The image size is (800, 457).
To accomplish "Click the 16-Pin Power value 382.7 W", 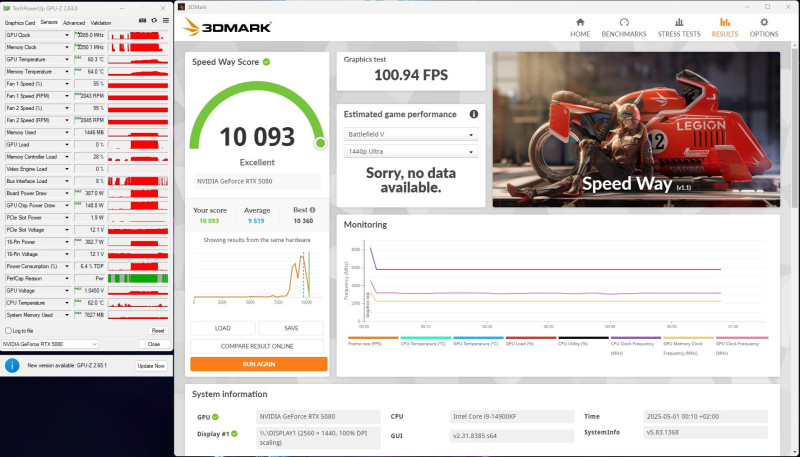I will tap(89, 242).
